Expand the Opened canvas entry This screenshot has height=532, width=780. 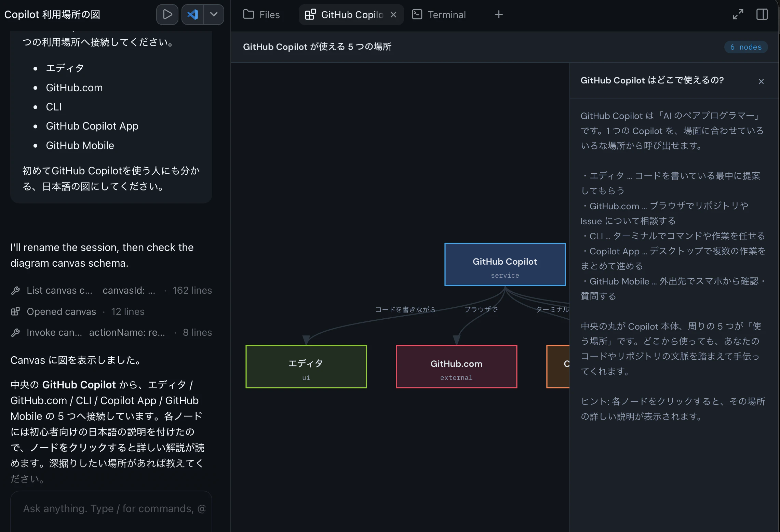(x=78, y=311)
